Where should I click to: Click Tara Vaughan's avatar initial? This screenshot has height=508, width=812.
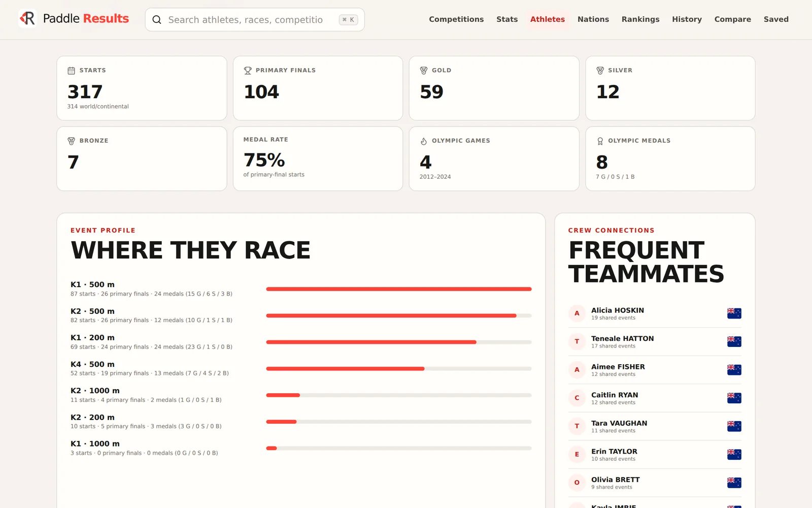click(577, 426)
